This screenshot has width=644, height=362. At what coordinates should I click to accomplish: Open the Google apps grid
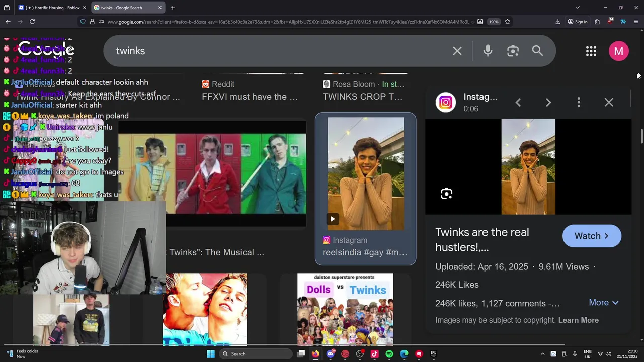click(x=591, y=51)
